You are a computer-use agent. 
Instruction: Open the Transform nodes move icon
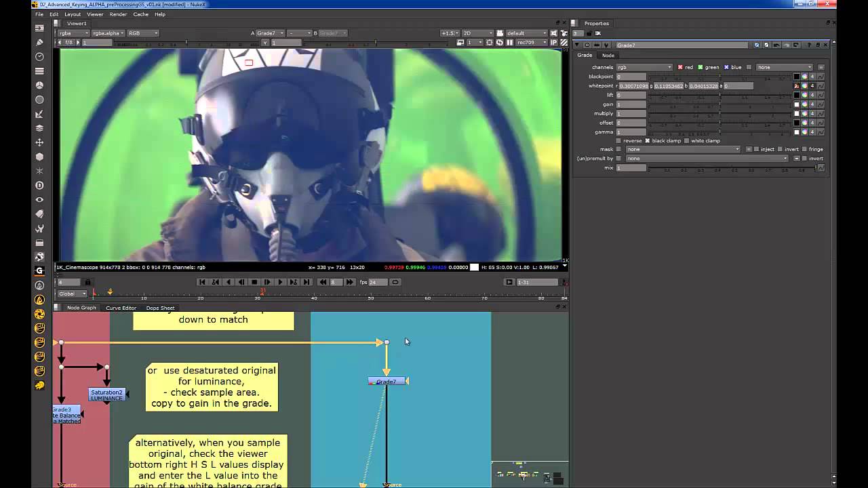coord(39,142)
